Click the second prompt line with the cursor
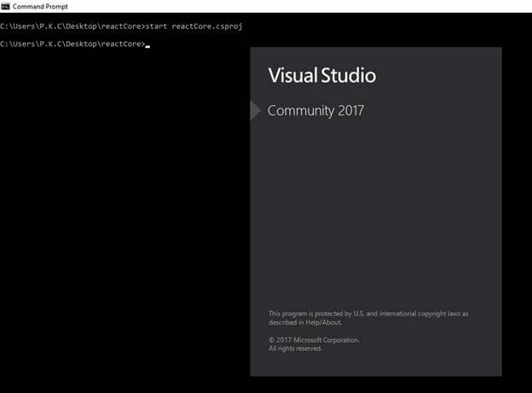The image size is (532, 393). pos(75,44)
